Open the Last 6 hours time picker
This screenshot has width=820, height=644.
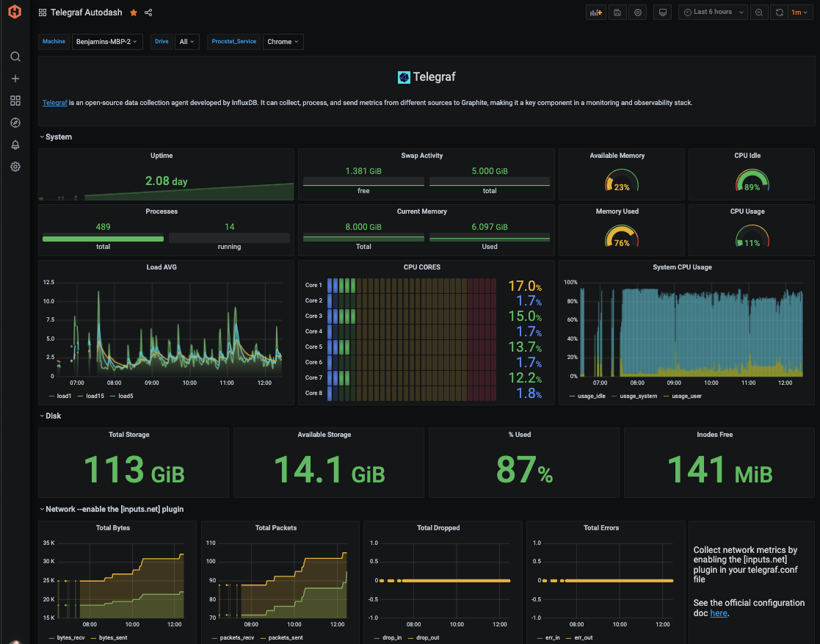tap(714, 12)
